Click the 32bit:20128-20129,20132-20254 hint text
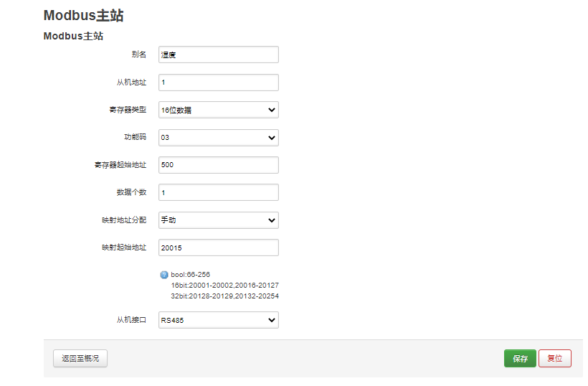The height and width of the screenshot is (386, 588). (x=224, y=296)
